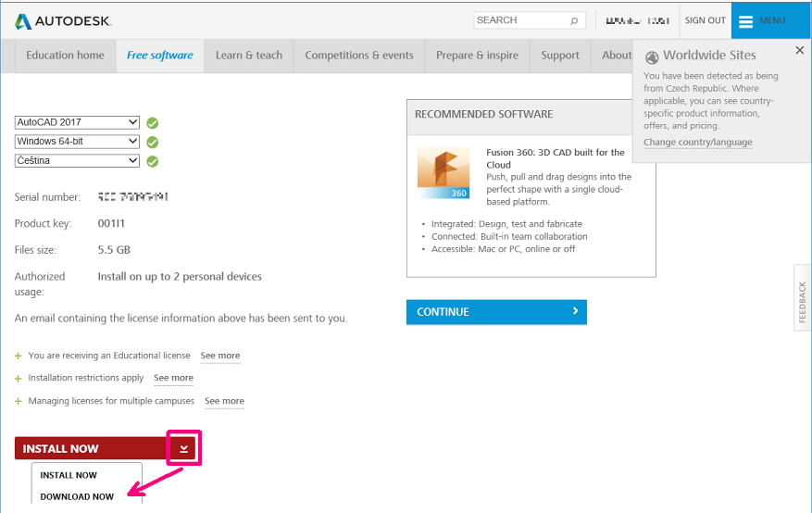
Task: Open the Support tab
Action: (x=560, y=56)
